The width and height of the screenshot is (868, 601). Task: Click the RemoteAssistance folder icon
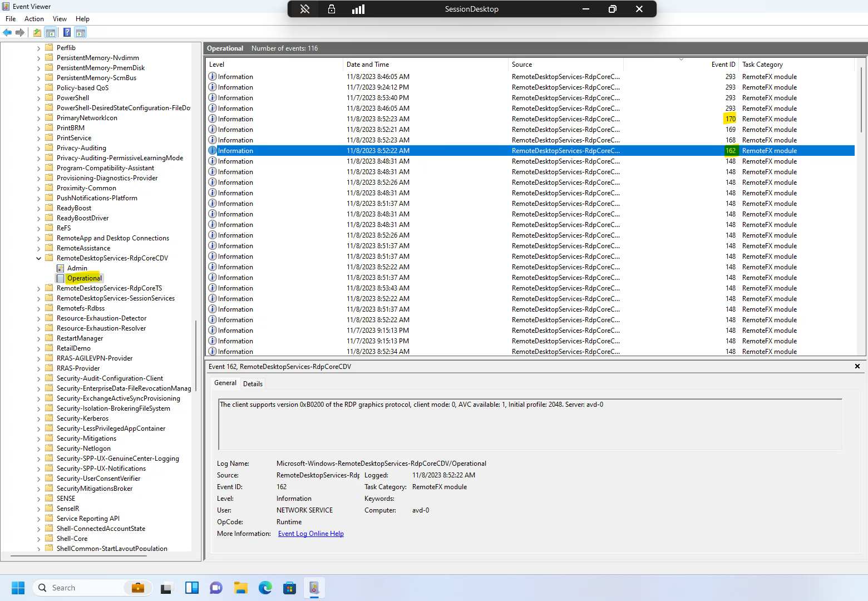[49, 248]
